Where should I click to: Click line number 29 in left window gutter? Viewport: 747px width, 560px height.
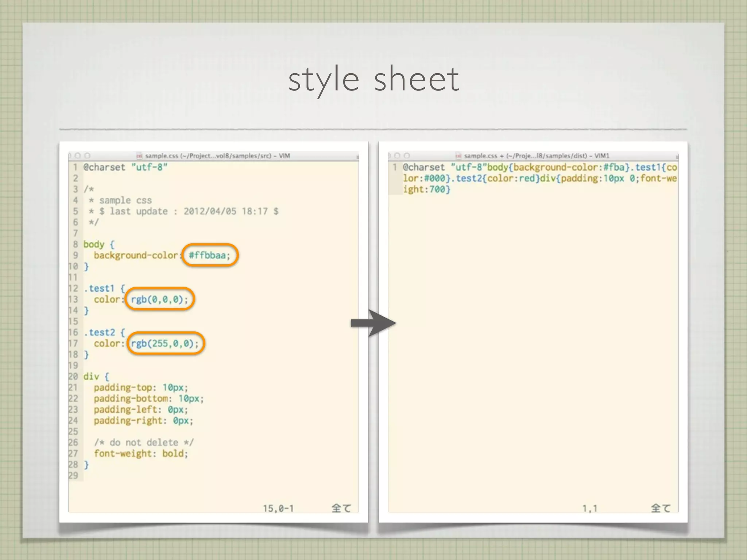[x=73, y=475]
